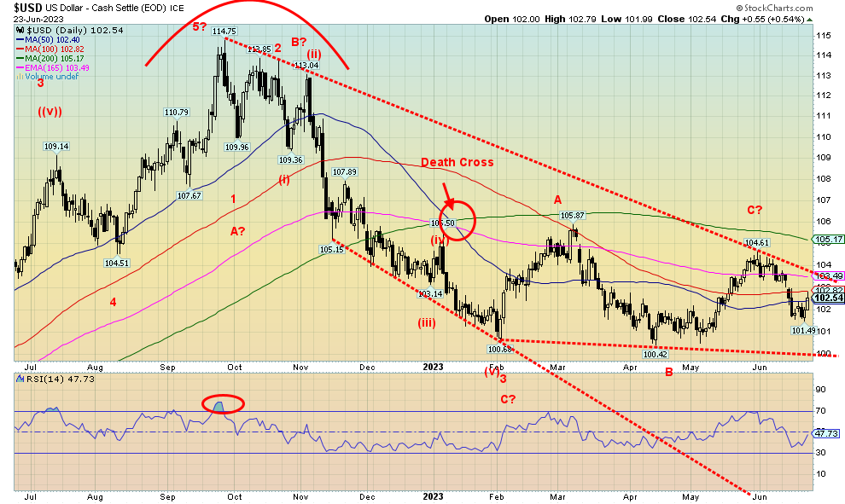
Task: Click the 47.73 RSI value tag
Action: pyautogui.click(x=828, y=433)
